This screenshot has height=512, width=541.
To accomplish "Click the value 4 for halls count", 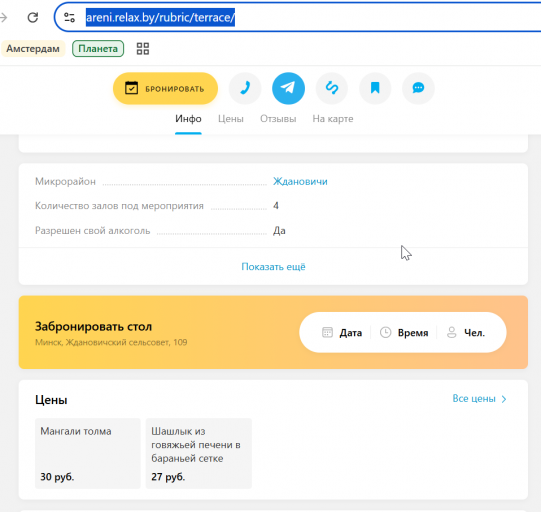I will tap(276, 206).
